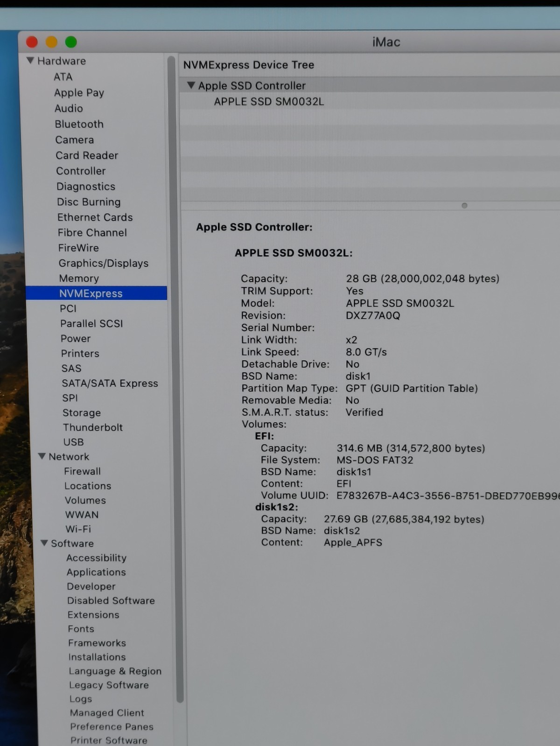Show Storage information
Screen dimensions: 560x746
tap(82, 413)
